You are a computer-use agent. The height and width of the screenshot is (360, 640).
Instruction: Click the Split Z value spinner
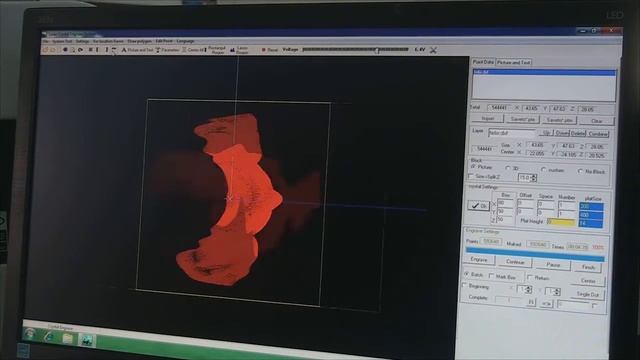[527, 178]
